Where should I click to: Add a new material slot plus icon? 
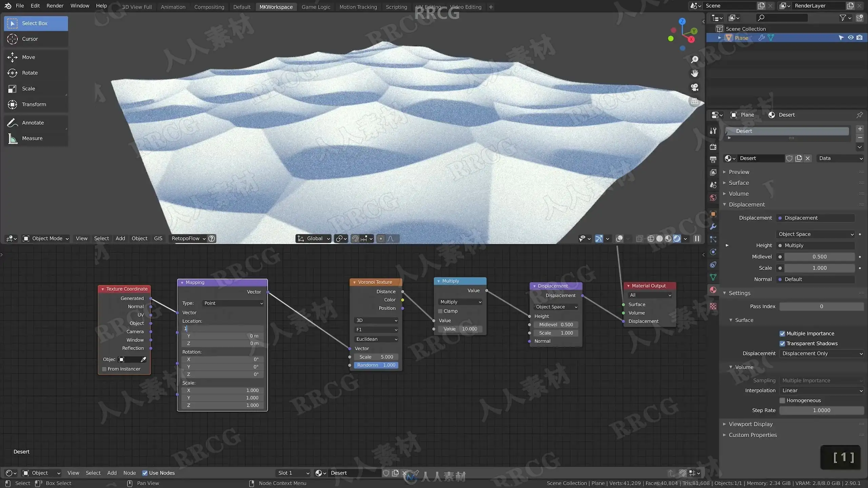pyautogui.click(x=860, y=129)
